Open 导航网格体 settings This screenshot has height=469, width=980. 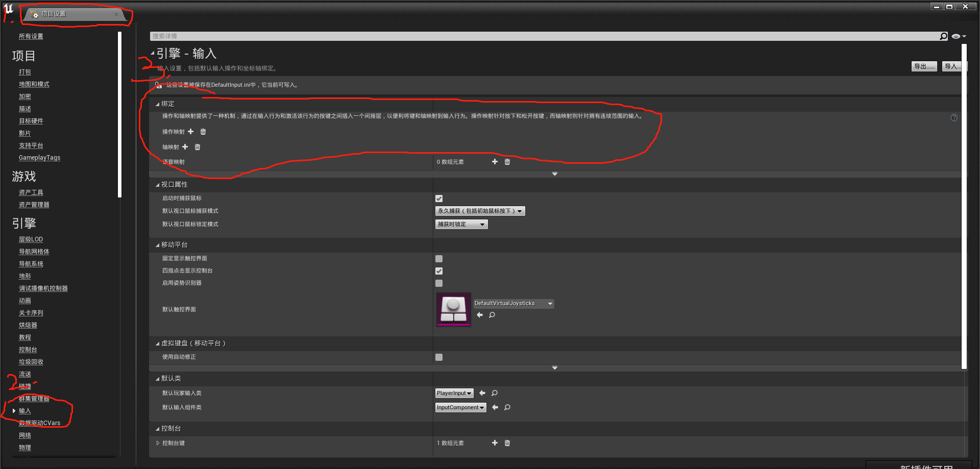34,252
